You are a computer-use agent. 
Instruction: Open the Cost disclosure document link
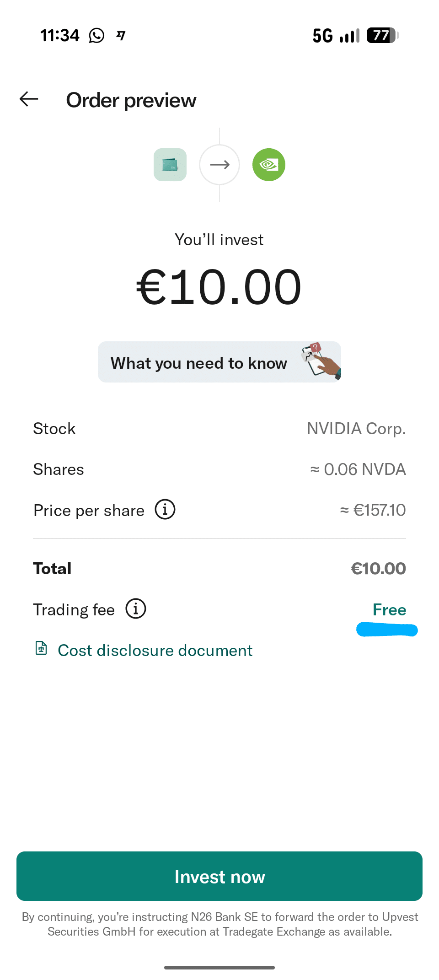[x=155, y=651]
